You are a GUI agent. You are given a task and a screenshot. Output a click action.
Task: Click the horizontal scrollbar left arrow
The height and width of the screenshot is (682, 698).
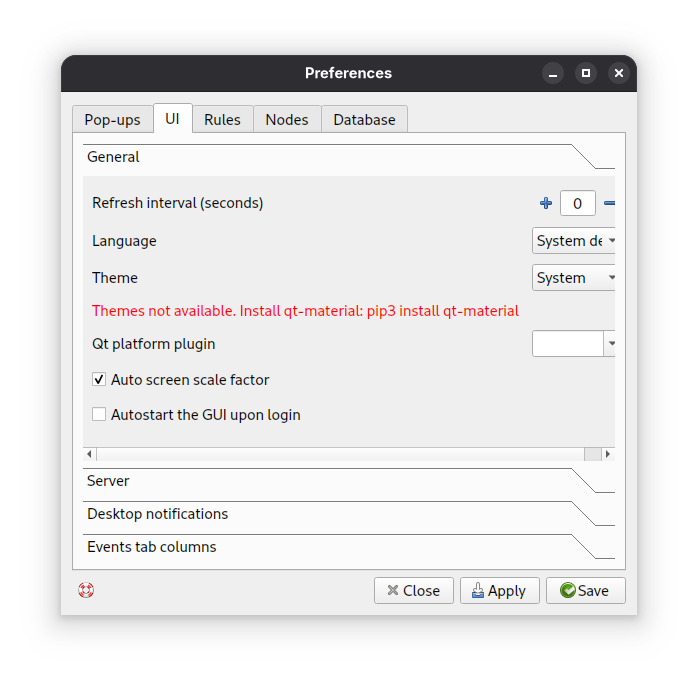click(89, 454)
